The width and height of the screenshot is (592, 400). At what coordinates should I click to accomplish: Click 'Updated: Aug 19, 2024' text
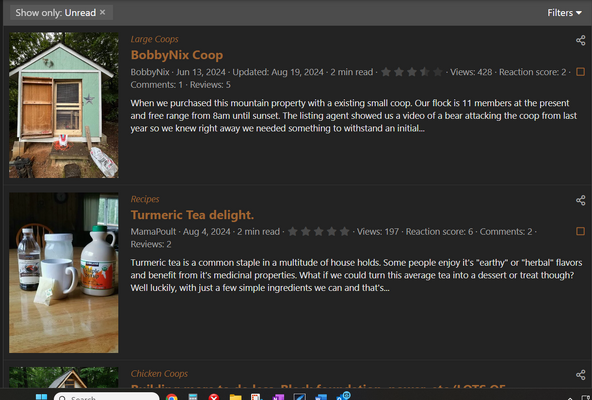click(x=278, y=72)
